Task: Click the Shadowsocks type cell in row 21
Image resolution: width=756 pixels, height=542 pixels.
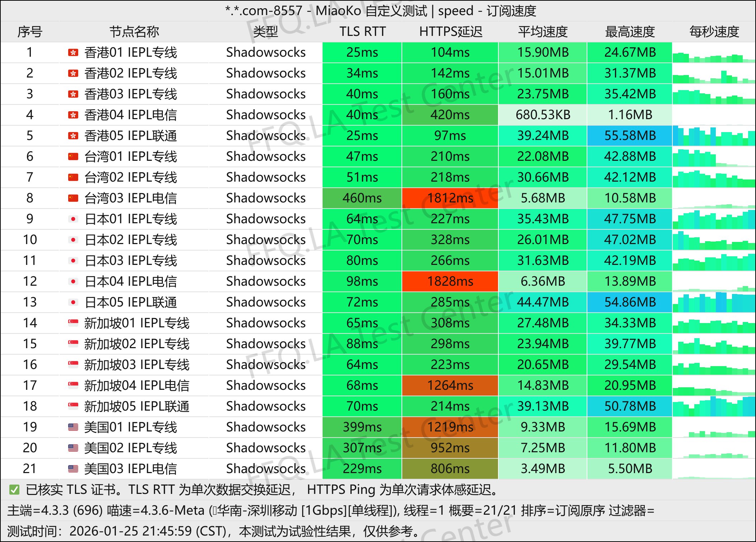Action: (x=266, y=469)
